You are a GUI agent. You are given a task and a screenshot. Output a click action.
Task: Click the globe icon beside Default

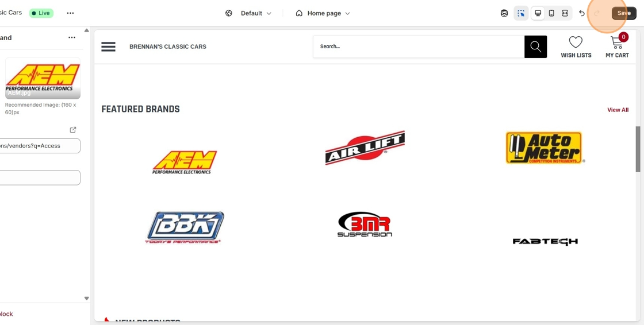pos(229,13)
